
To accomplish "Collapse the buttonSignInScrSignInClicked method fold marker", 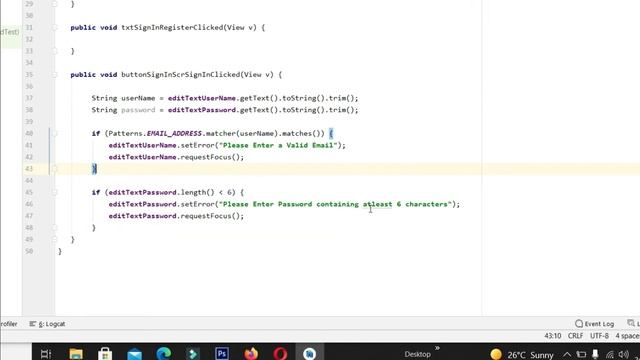I will coord(54,75).
